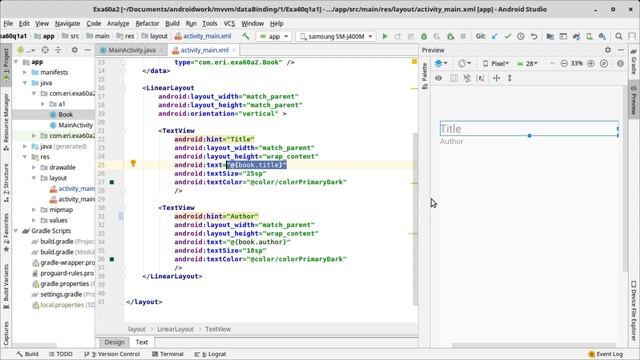640x360 pixels.
Task: Open the Terminal tool window
Action: 167,354
